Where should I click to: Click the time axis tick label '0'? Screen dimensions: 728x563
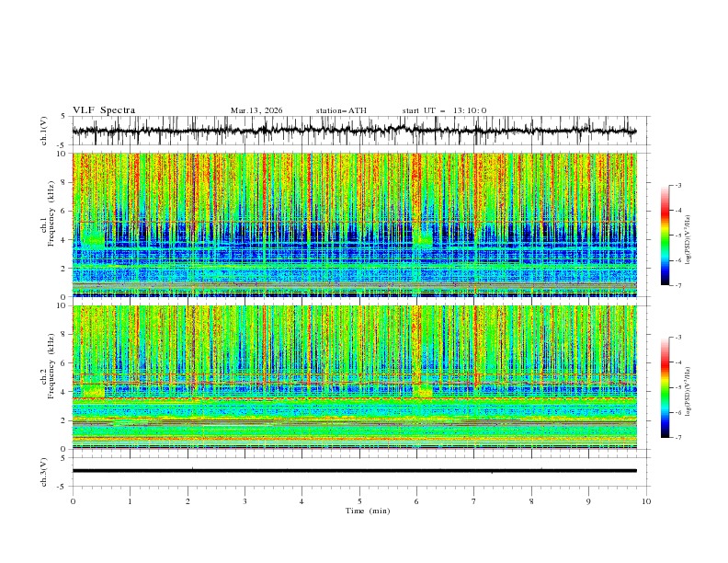(73, 501)
